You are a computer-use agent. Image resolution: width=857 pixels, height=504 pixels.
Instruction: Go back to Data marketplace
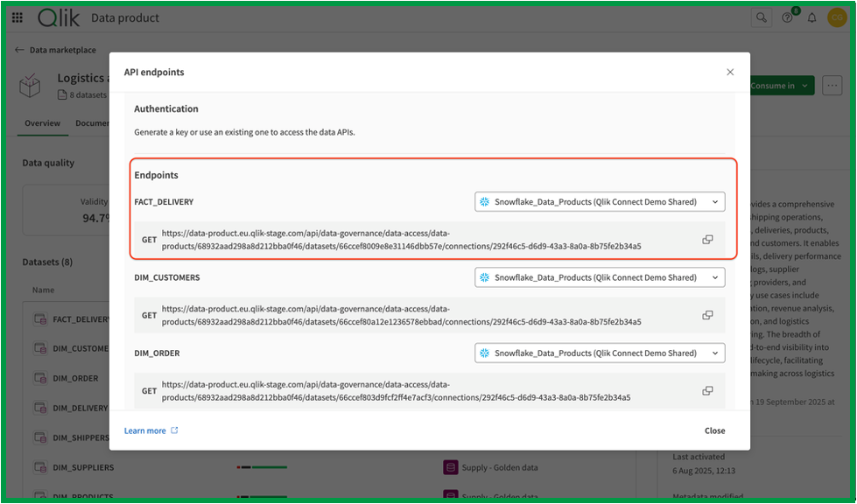click(55, 50)
